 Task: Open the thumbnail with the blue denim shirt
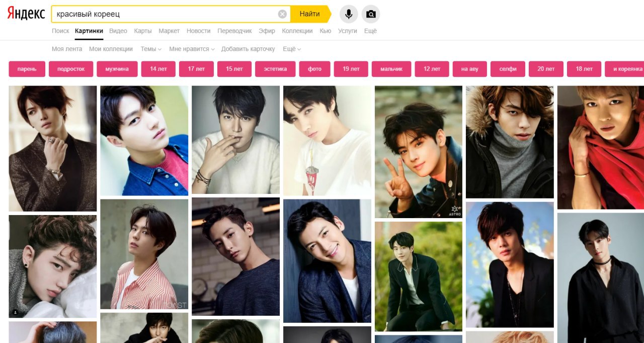(144, 141)
